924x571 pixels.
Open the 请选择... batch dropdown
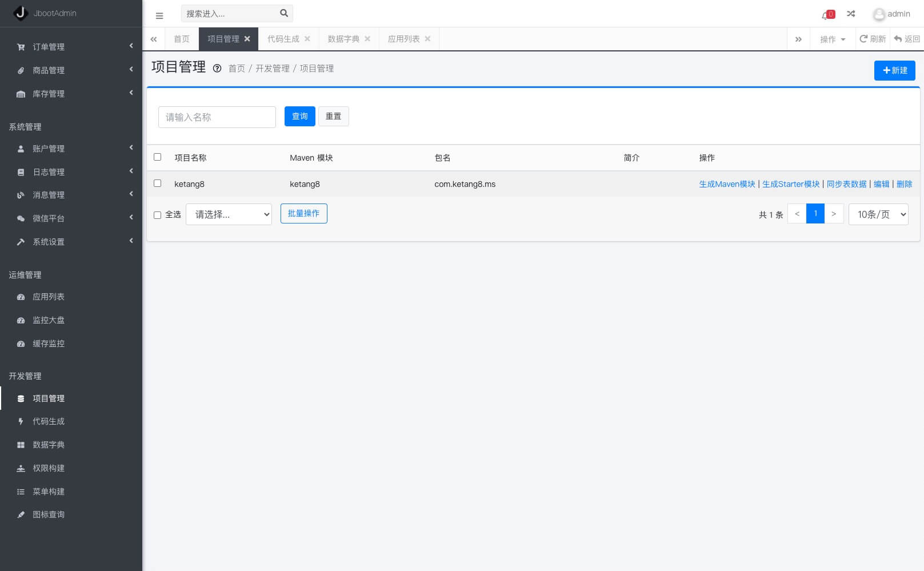(x=229, y=214)
